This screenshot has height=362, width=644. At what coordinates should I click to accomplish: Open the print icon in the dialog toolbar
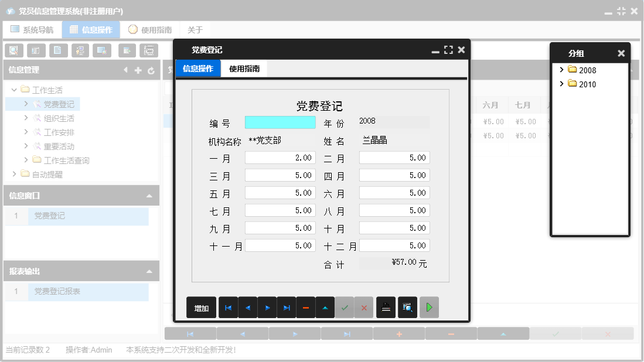386,307
